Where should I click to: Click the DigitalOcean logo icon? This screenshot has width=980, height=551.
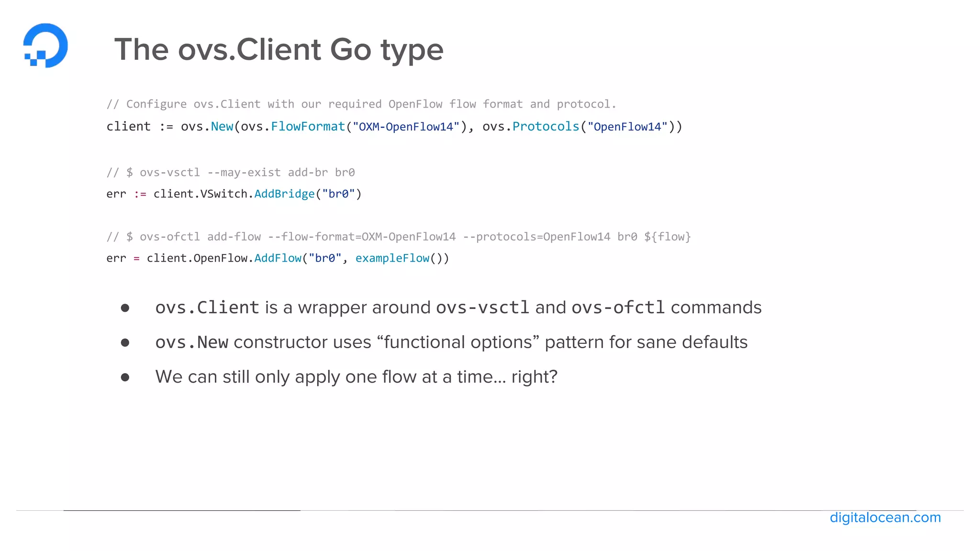point(45,45)
